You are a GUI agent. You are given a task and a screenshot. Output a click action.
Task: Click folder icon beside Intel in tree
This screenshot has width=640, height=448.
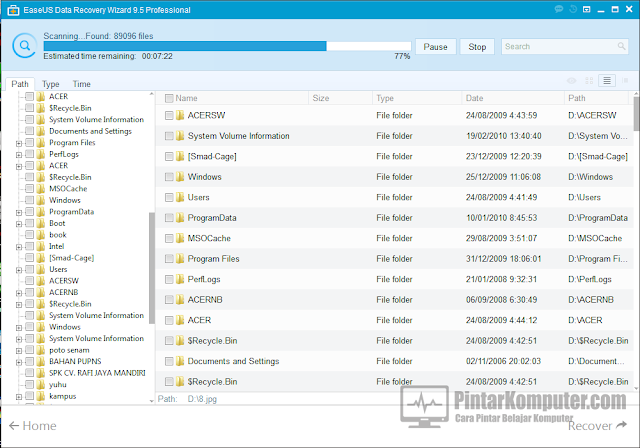click(x=40, y=246)
